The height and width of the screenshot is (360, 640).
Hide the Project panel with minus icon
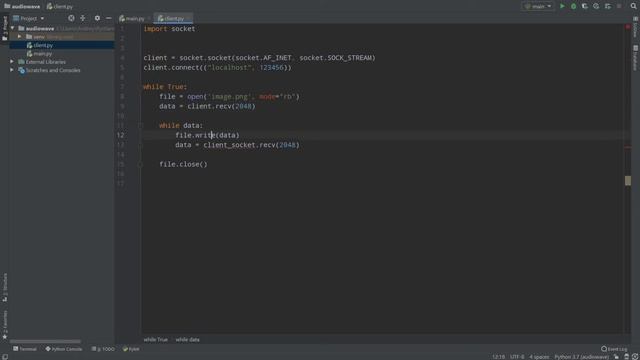click(109, 18)
